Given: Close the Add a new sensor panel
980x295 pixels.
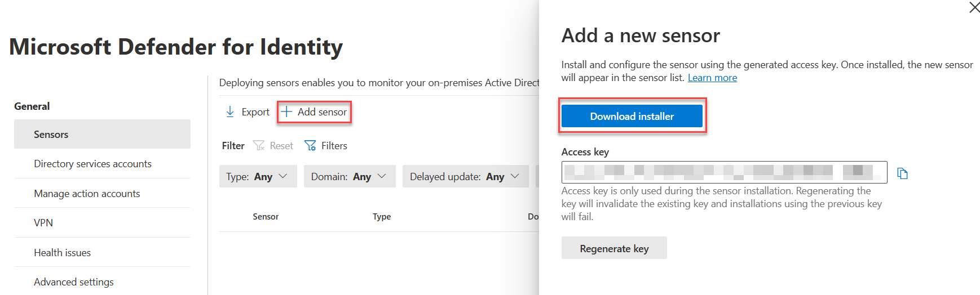Looking at the screenshot, I should tap(974, 7).
